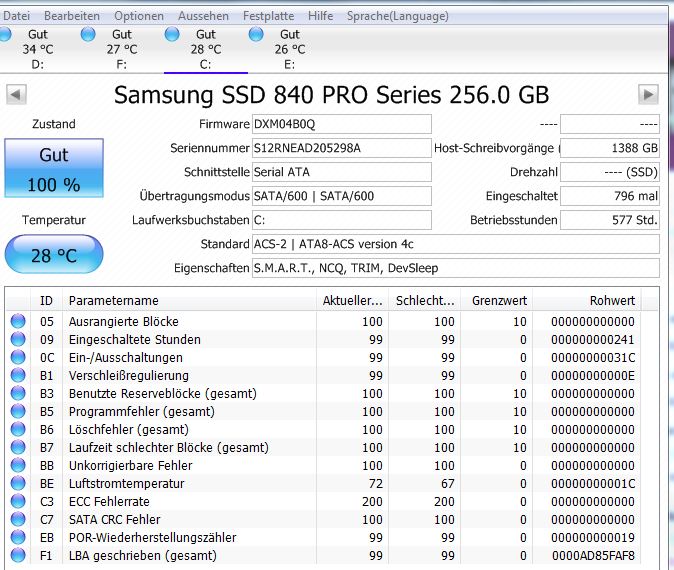Image resolution: width=674 pixels, height=570 pixels.
Task: Click the Betriebsstunden value 577 Std.
Action: pyautogui.click(x=610, y=220)
